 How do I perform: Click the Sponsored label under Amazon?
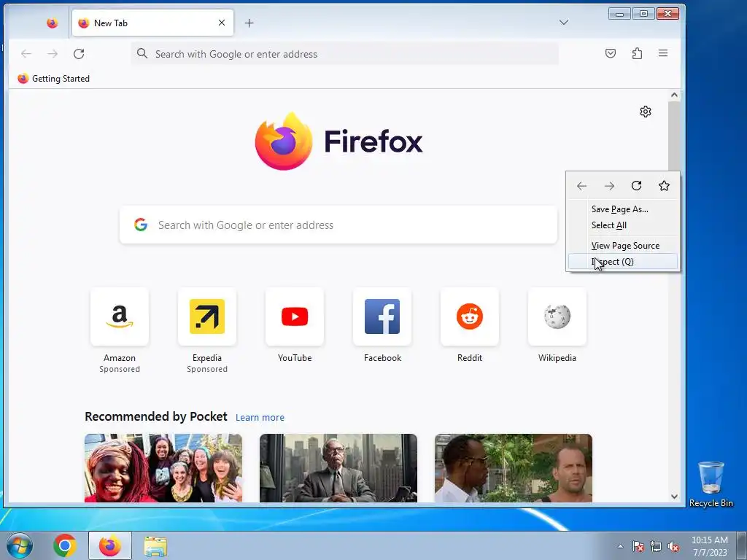120,369
